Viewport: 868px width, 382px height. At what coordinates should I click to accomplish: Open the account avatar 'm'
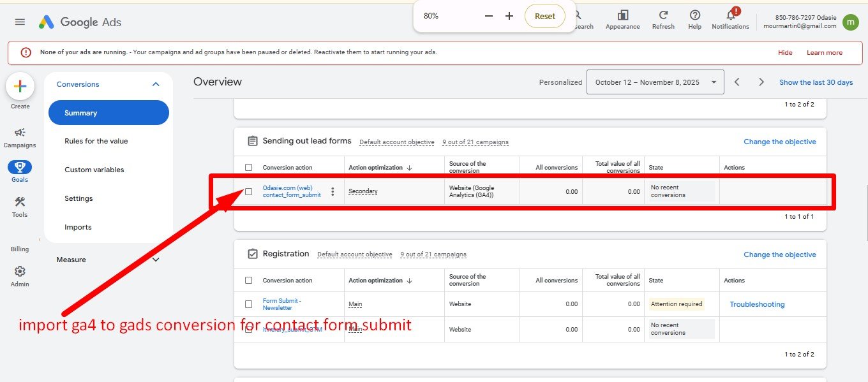pos(850,22)
